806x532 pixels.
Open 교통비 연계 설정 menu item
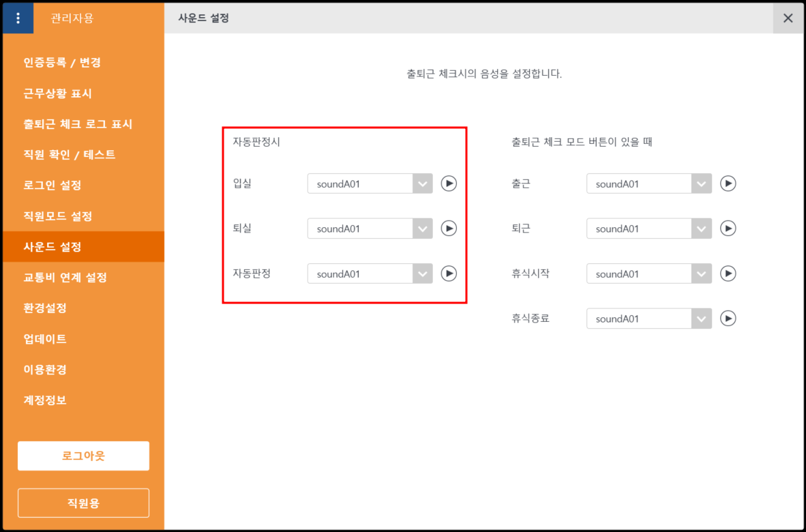[x=65, y=278]
